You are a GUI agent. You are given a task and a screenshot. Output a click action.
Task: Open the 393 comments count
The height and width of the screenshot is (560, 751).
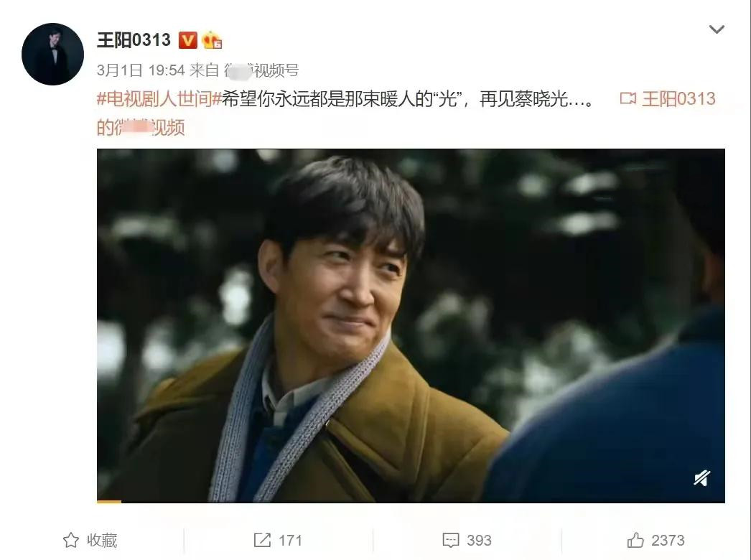tap(479, 541)
